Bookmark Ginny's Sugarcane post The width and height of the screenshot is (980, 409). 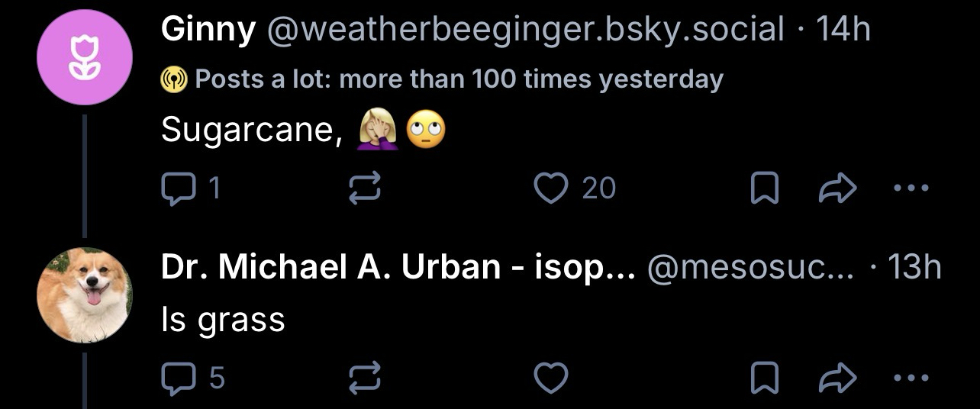pyautogui.click(x=763, y=188)
